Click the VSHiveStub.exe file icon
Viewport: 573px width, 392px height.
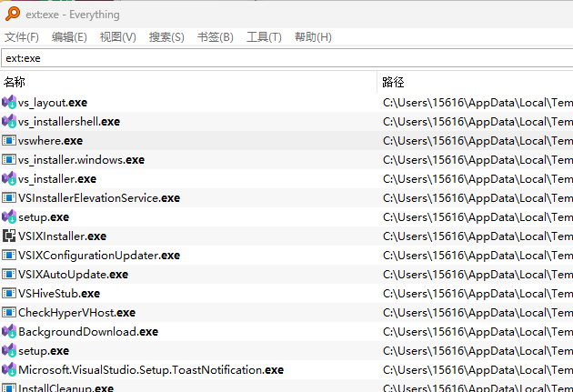9,293
